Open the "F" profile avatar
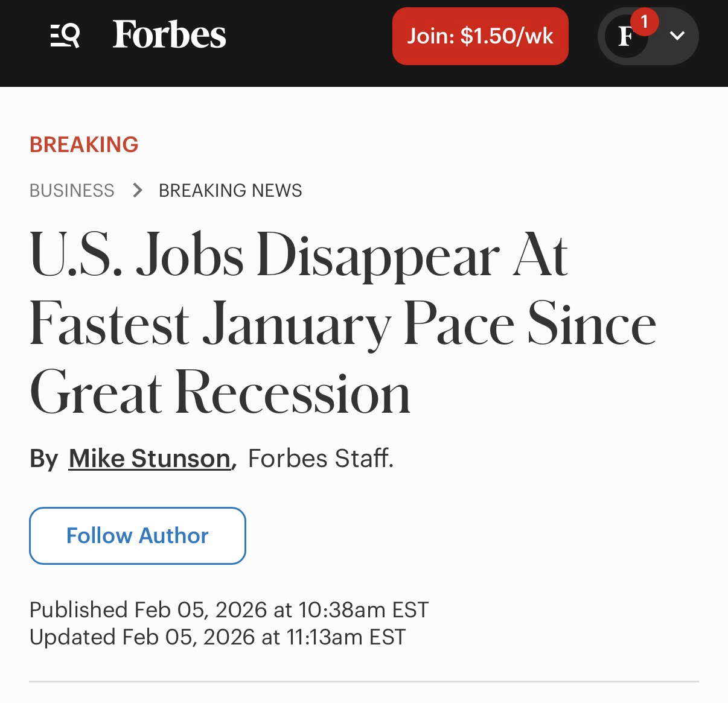The height and width of the screenshot is (703, 728). pos(625,37)
